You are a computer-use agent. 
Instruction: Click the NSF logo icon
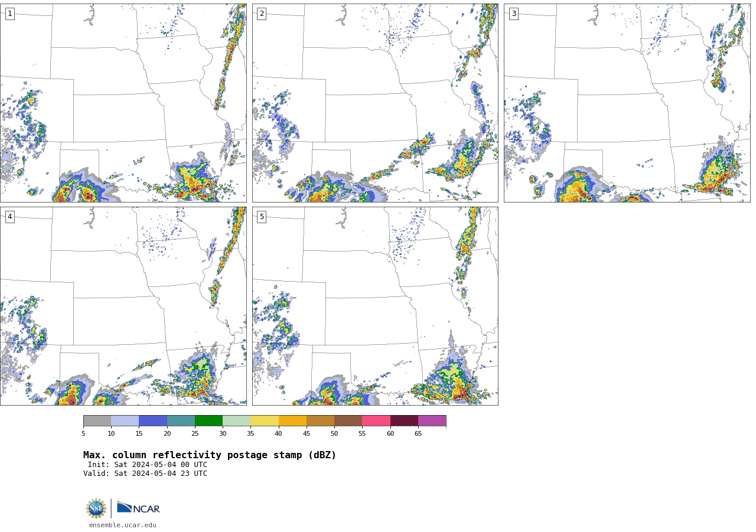(x=96, y=508)
